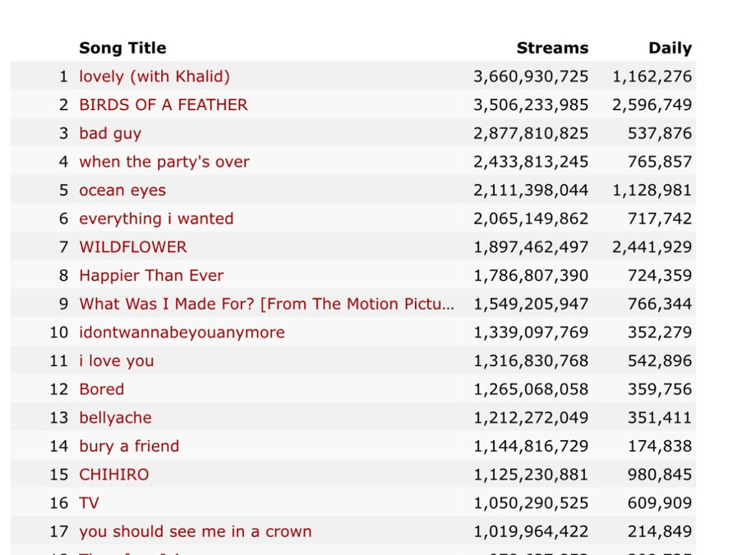This screenshot has width=756, height=555.
Task: Click the 'everything i wanted' title
Action: 156,218
